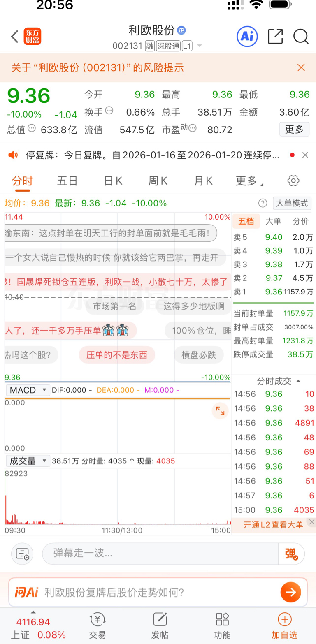The height and width of the screenshot is (644, 316).
Task: Expand the 更多 chart period dropdown
Action: tap(249, 181)
